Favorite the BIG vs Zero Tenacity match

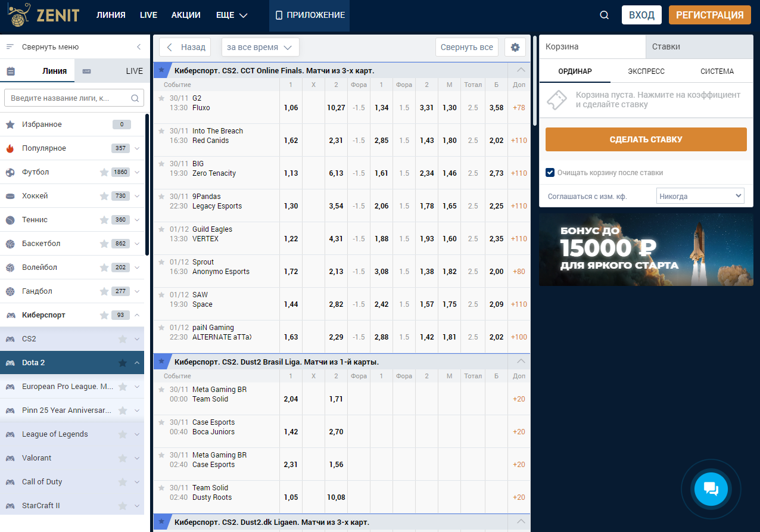point(161,163)
